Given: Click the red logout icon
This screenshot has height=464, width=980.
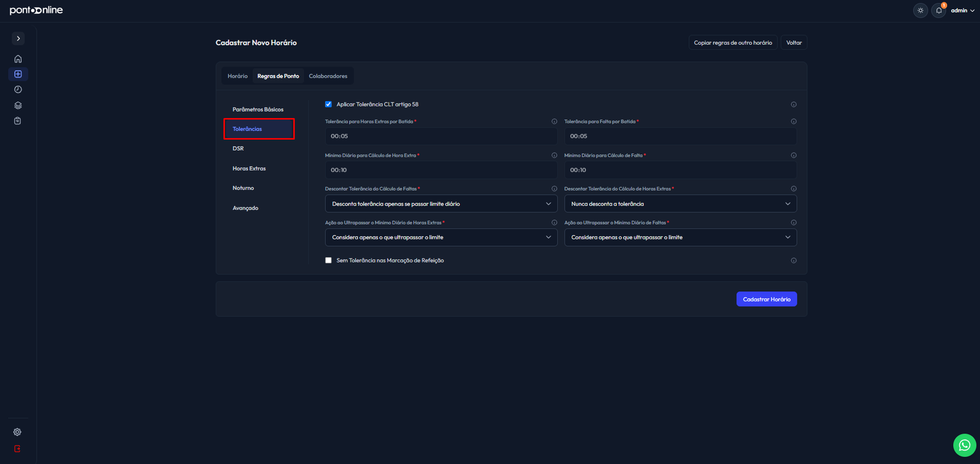Looking at the screenshot, I should click(x=17, y=449).
